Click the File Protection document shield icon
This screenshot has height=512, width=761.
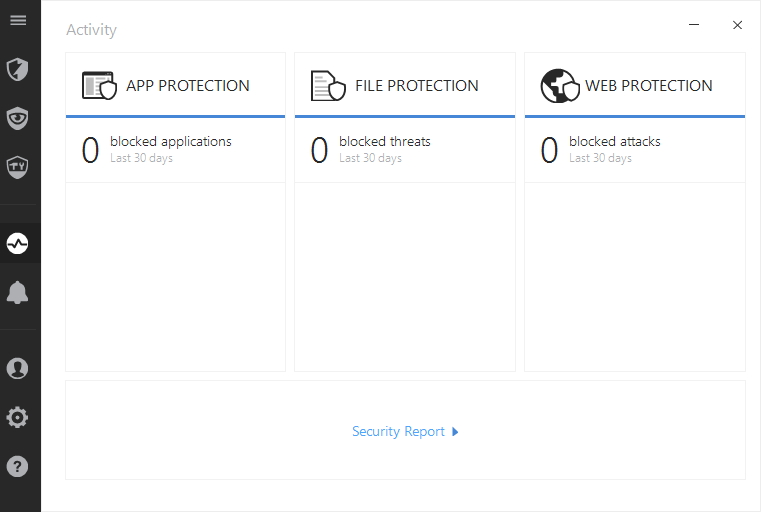tap(328, 86)
